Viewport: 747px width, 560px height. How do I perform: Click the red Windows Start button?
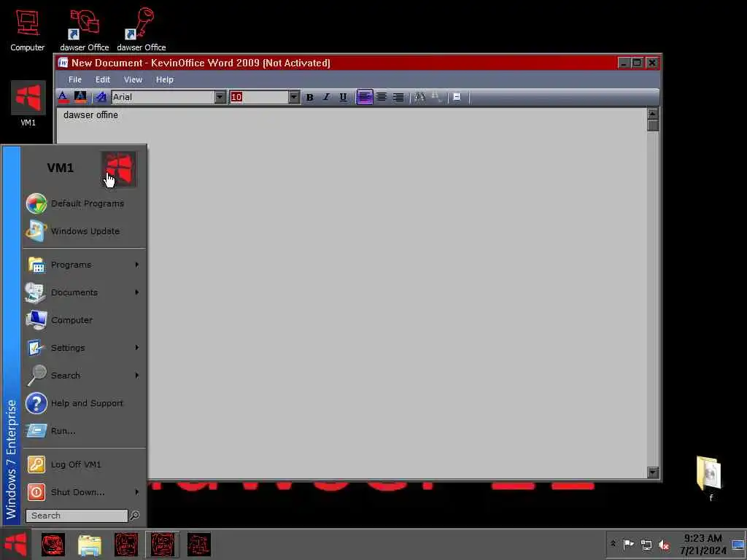pos(15,545)
